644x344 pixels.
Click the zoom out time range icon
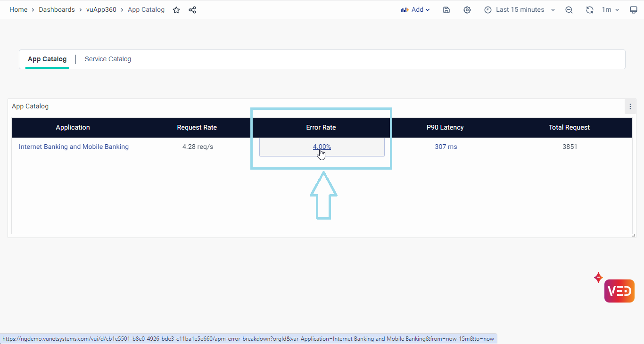(x=569, y=10)
